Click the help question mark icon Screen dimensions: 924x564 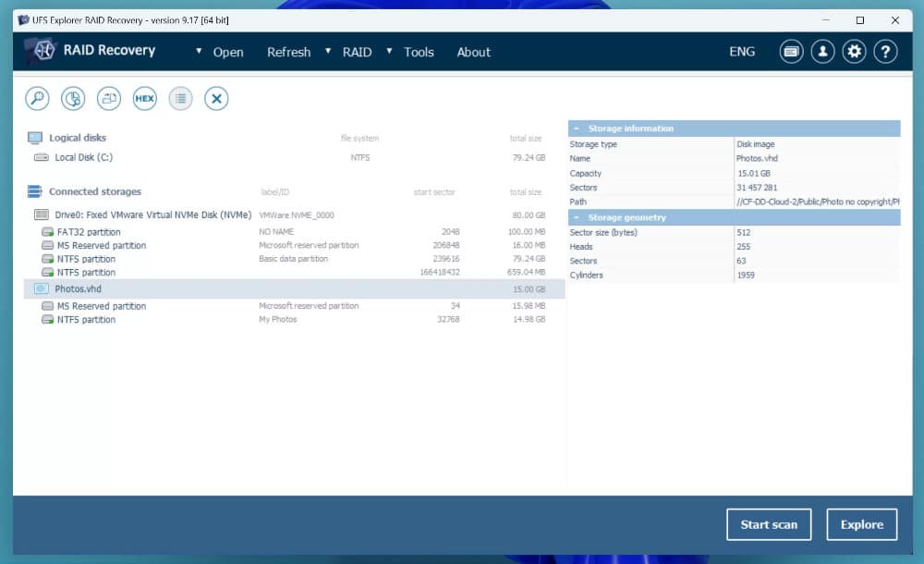[885, 52]
